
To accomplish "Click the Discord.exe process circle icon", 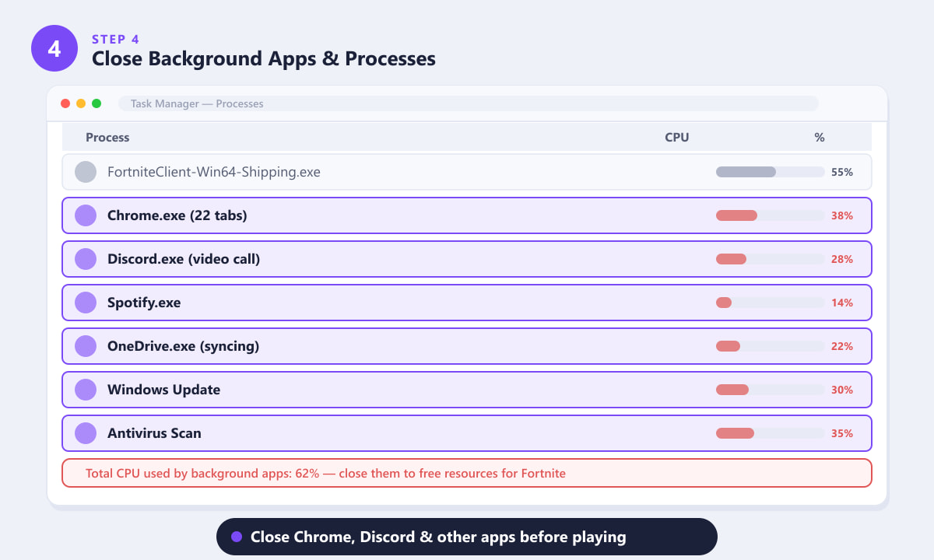I will coord(86,259).
